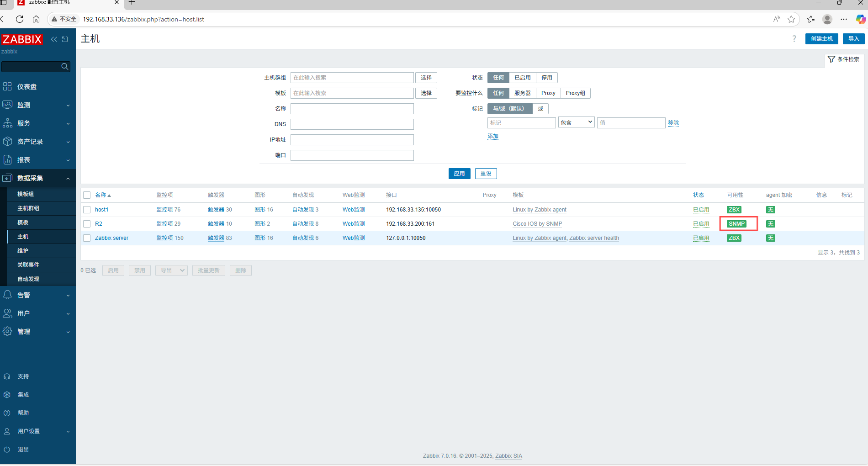Click the question mark help icon
This screenshot has height=466, width=868.
click(x=794, y=39)
